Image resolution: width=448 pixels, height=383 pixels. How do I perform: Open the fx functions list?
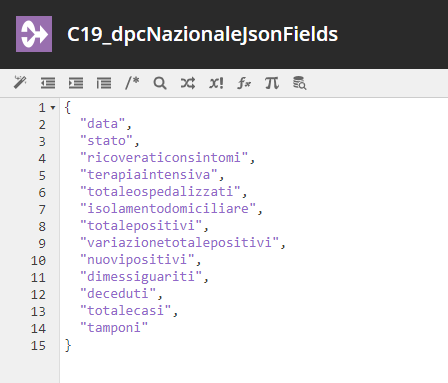[244, 83]
